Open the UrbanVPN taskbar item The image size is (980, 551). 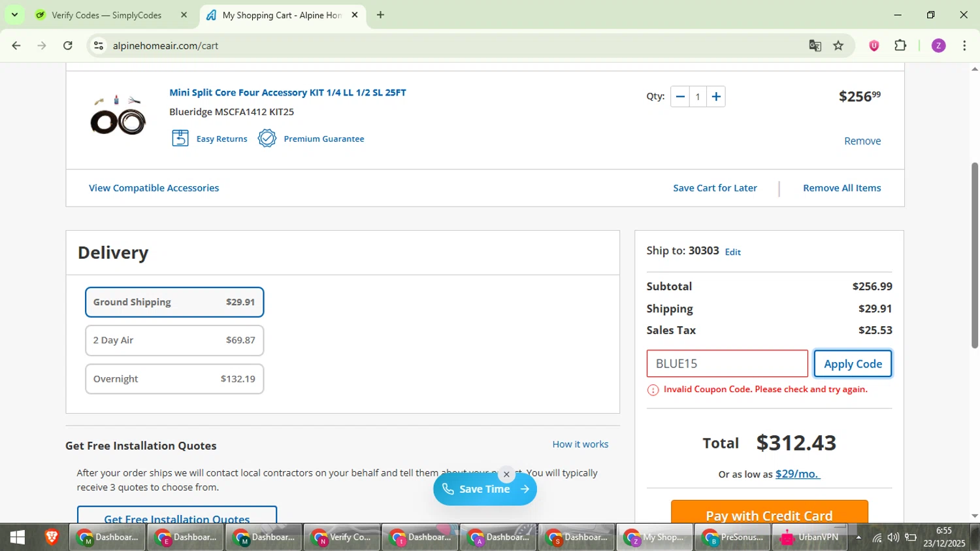(810, 538)
